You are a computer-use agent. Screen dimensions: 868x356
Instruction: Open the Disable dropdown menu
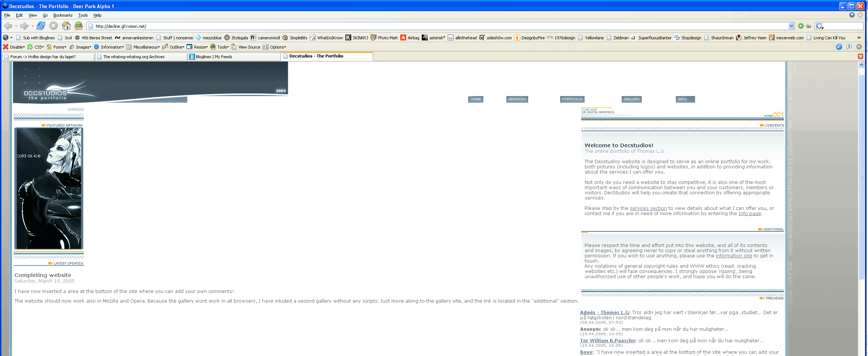click(14, 47)
